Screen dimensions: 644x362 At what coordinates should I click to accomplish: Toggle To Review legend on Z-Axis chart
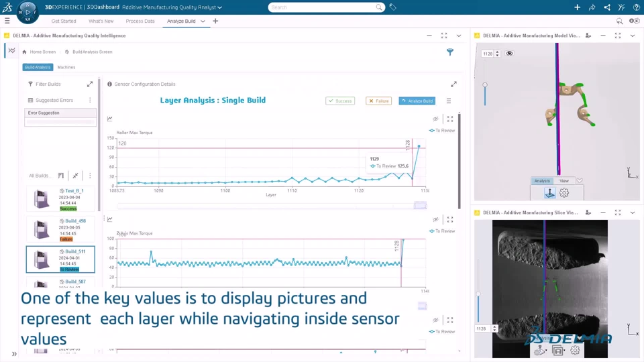point(442,231)
